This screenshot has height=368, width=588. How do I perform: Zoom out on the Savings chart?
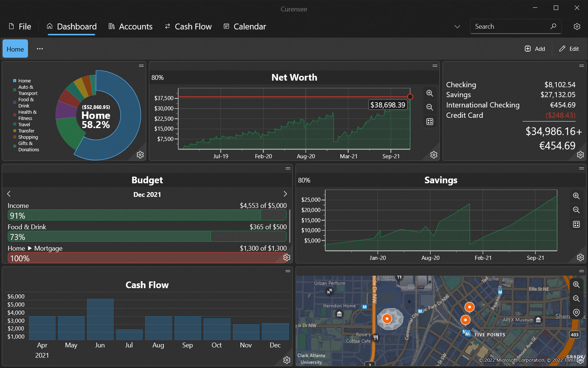click(576, 210)
